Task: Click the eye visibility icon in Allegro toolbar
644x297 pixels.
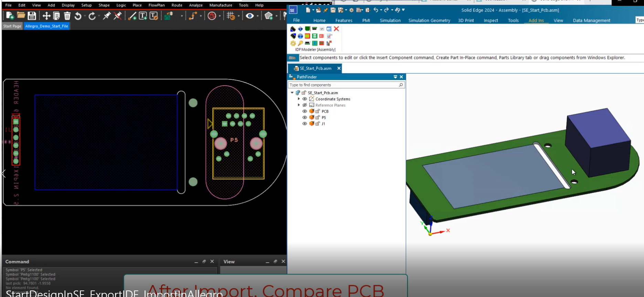Action: (x=250, y=16)
